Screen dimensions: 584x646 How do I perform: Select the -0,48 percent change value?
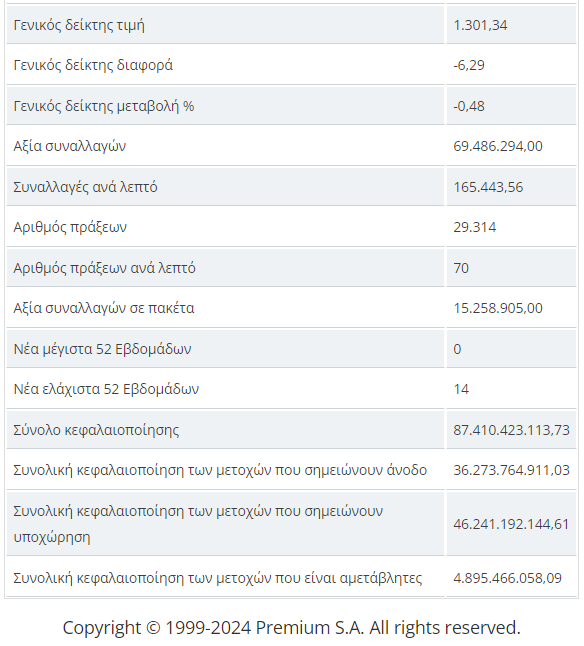(469, 106)
